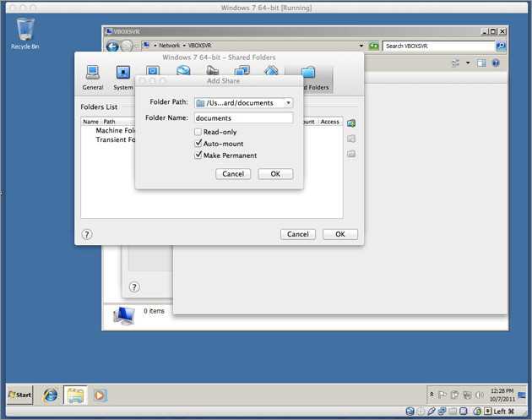Select the Machine Folders row
The width and height of the screenshot is (532, 420).
click(116, 130)
